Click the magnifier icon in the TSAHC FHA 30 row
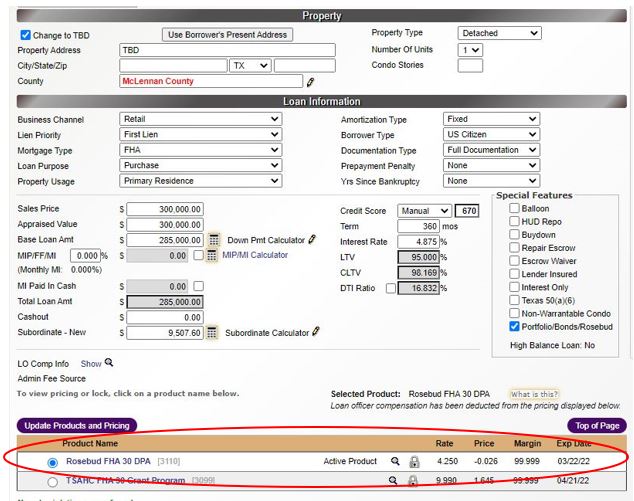Viewport: 634px width, 501px height. 395,481
